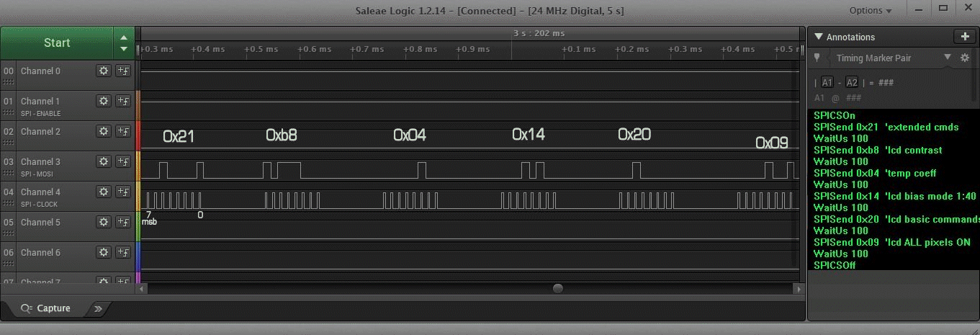Set trigger edge for Channel 2
Image resolution: width=980 pixels, height=335 pixels.
point(122,131)
